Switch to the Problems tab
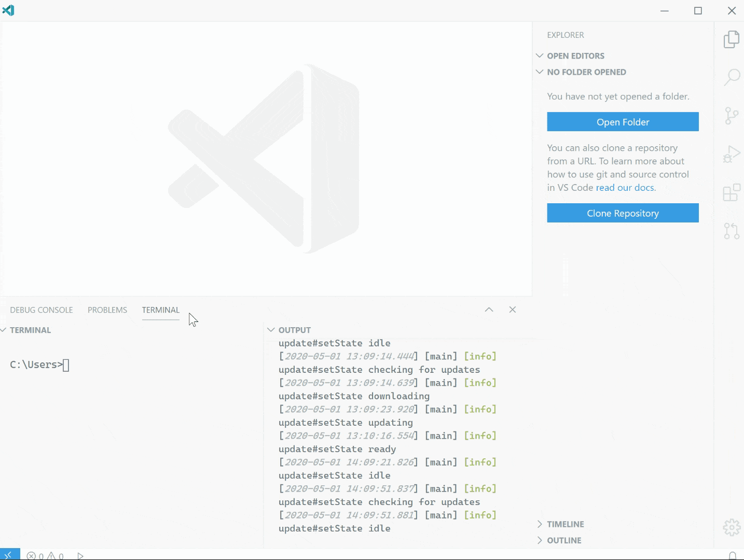Image resolution: width=744 pixels, height=560 pixels. (107, 310)
